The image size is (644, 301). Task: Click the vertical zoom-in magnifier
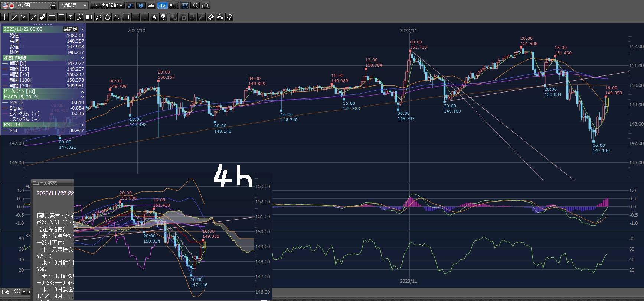tap(205, 6)
